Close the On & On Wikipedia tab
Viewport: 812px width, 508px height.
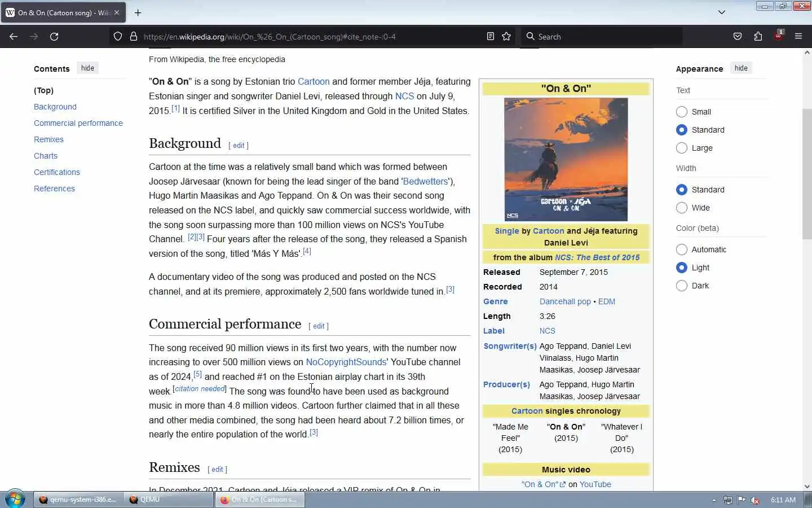pyautogui.click(x=117, y=12)
